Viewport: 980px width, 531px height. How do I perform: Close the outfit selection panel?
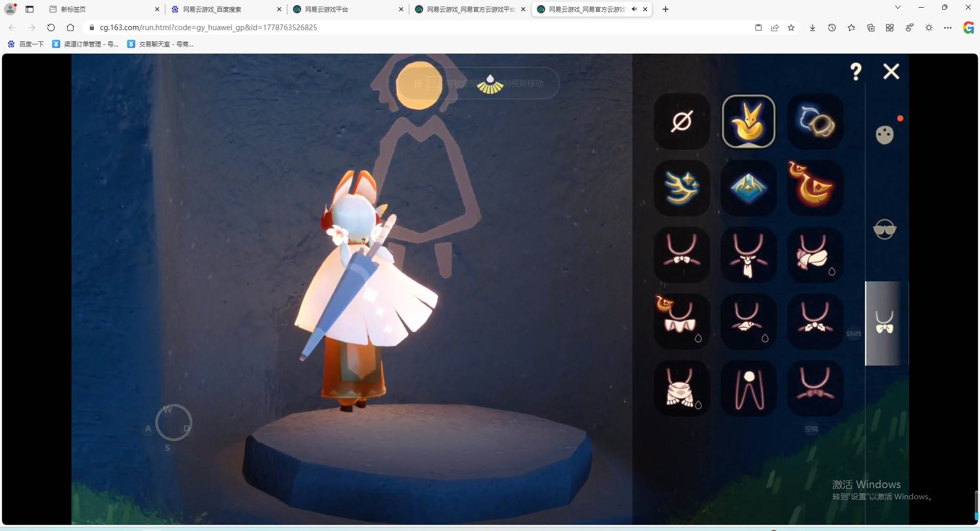891,71
